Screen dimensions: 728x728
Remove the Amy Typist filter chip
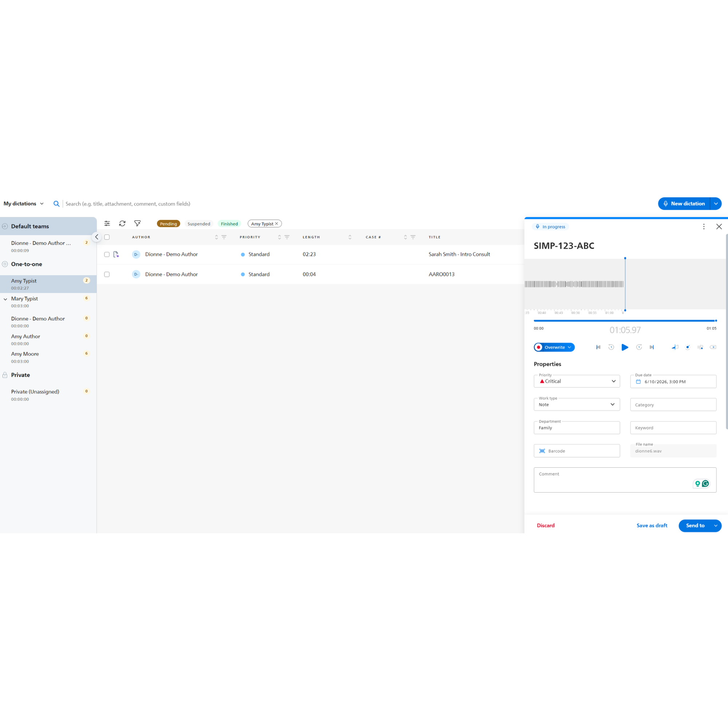click(x=277, y=223)
